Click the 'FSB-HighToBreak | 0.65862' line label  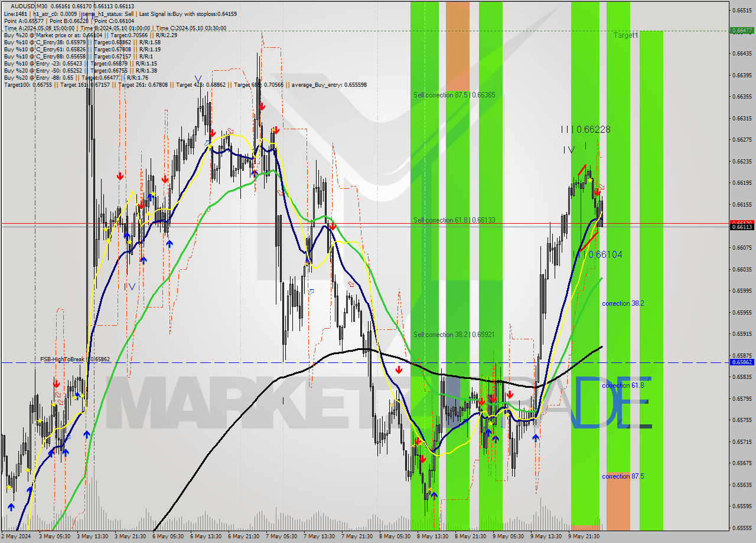pyautogui.click(x=75, y=359)
